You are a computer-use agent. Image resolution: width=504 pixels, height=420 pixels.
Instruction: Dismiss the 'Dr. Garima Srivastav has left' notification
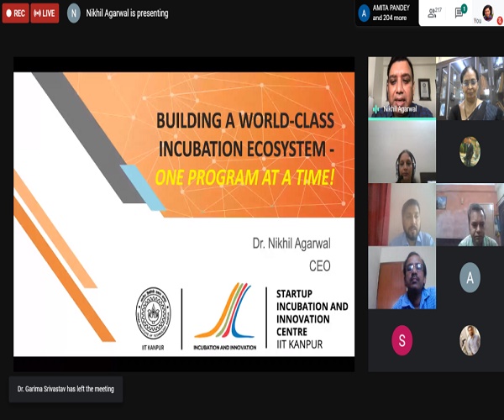click(66, 389)
